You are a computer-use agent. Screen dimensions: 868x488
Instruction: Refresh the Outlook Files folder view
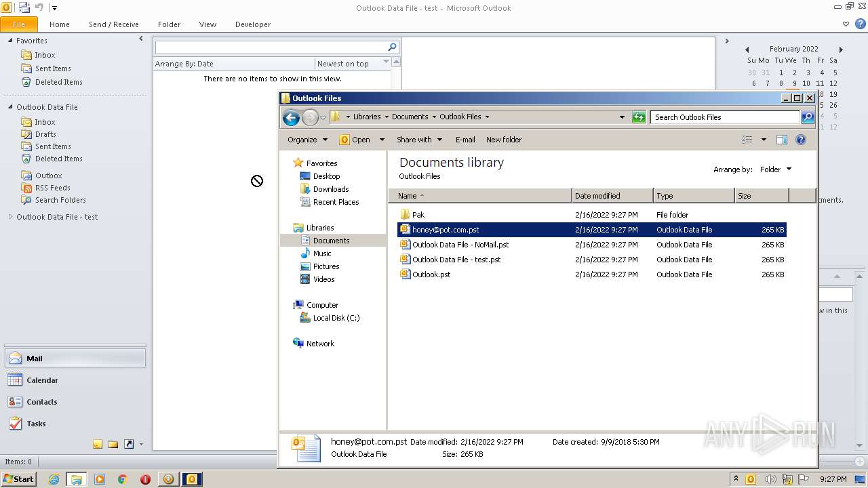coord(639,117)
